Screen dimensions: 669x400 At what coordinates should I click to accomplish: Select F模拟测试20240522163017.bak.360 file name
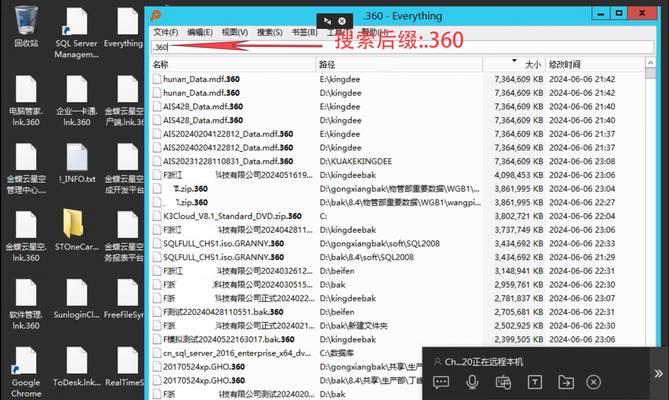click(x=228, y=339)
